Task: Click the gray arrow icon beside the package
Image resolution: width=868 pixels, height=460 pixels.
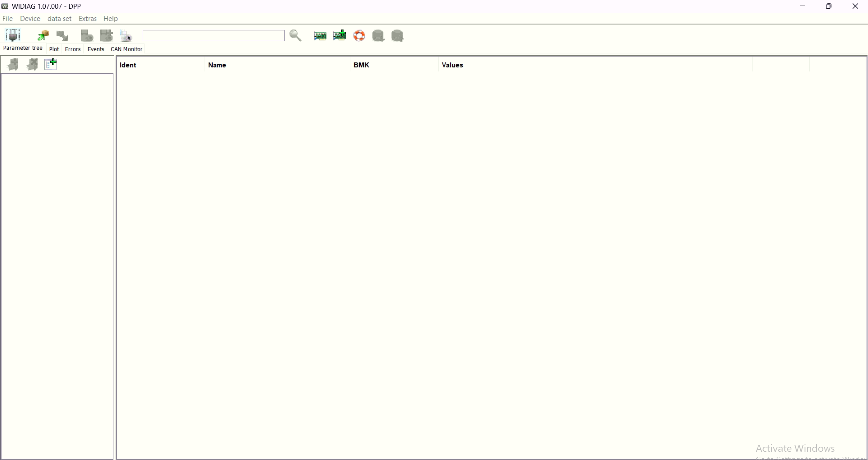Action: tap(63, 36)
